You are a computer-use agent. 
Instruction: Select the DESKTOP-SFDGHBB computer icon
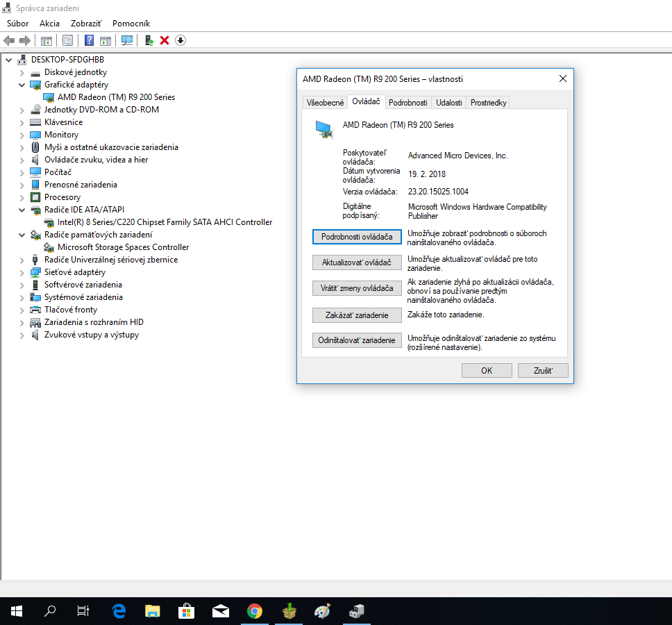click(x=22, y=60)
